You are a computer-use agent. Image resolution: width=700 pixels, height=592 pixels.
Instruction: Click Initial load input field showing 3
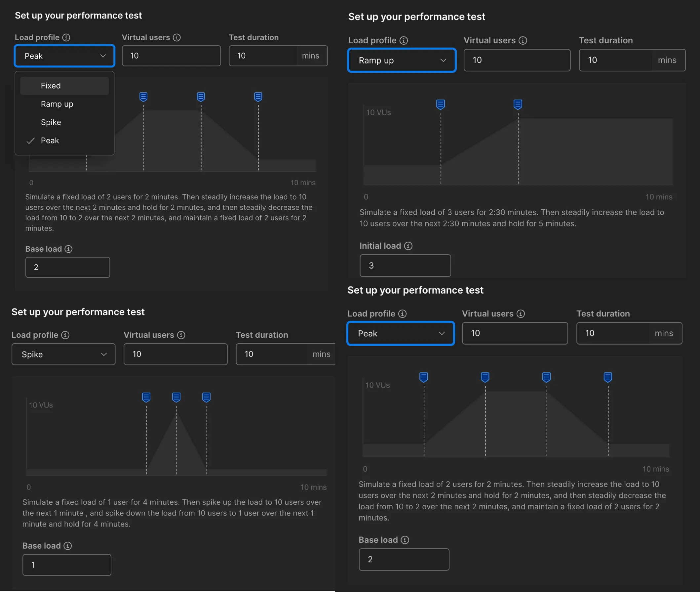click(x=405, y=266)
